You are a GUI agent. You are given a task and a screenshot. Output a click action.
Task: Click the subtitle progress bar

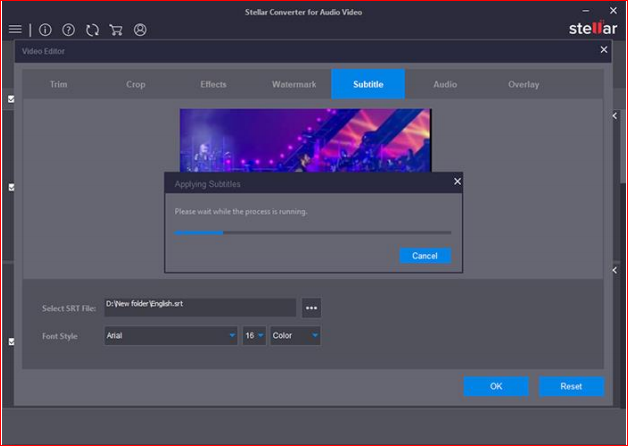pyautogui.click(x=313, y=233)
